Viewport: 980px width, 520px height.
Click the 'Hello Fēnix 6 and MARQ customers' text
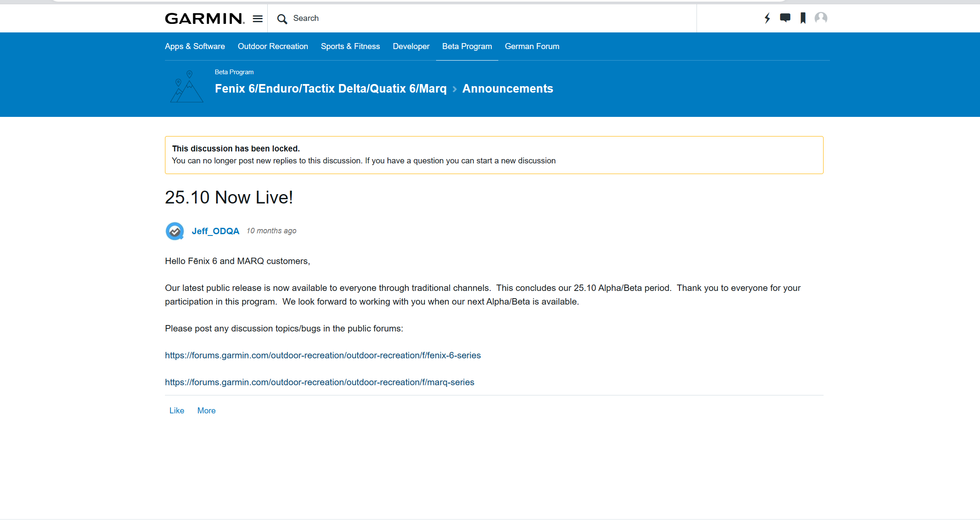[x=237, y=261]
